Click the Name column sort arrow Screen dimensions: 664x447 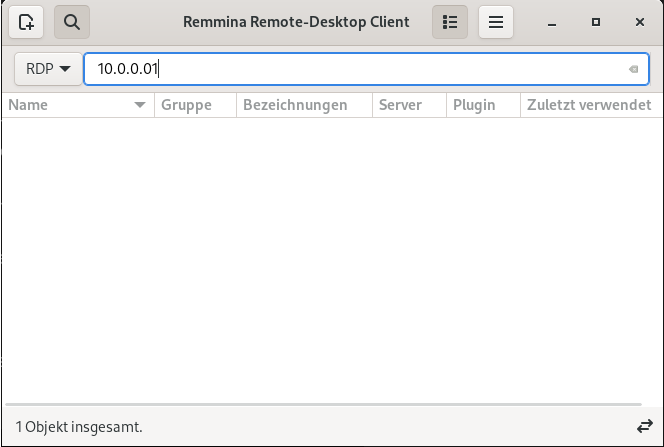(140, 105)
